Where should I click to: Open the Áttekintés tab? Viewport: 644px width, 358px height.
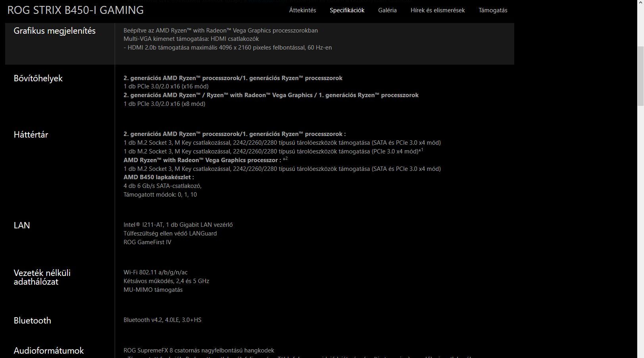(x=302, y=10)
